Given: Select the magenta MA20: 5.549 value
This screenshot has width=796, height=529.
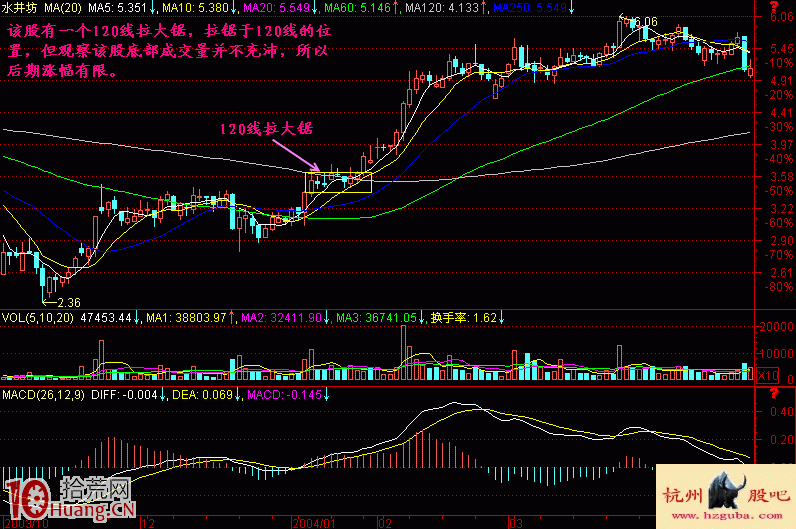Looking at the screenshot, I should point(276,8).
